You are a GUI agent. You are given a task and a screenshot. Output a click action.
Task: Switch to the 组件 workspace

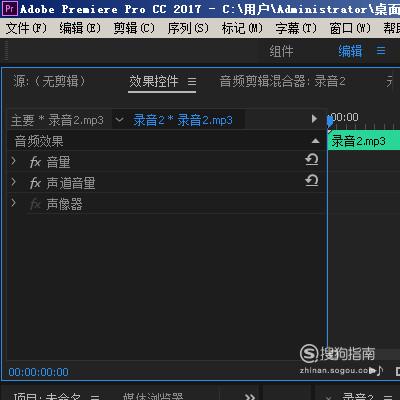pos(281,52)
